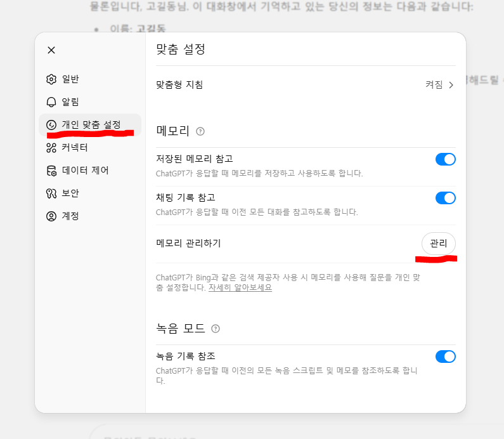Click the bell icon next to 알림

(51, 102)
